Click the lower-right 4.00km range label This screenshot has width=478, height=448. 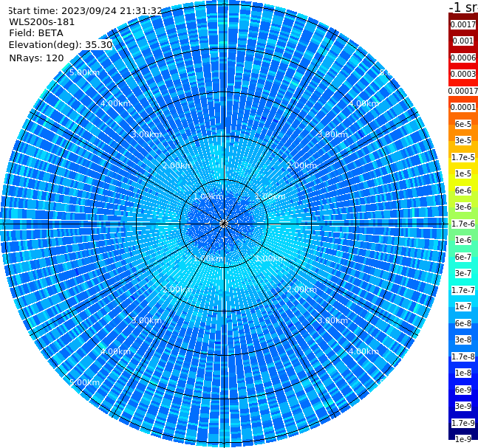pos(364,351)
